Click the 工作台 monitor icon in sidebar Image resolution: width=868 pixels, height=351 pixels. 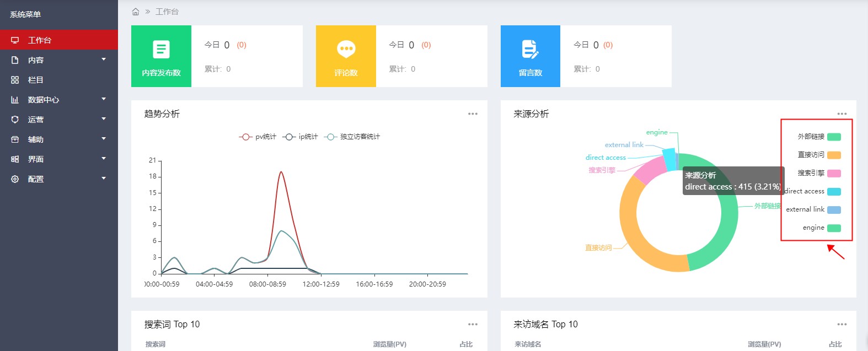coord(15,40)
